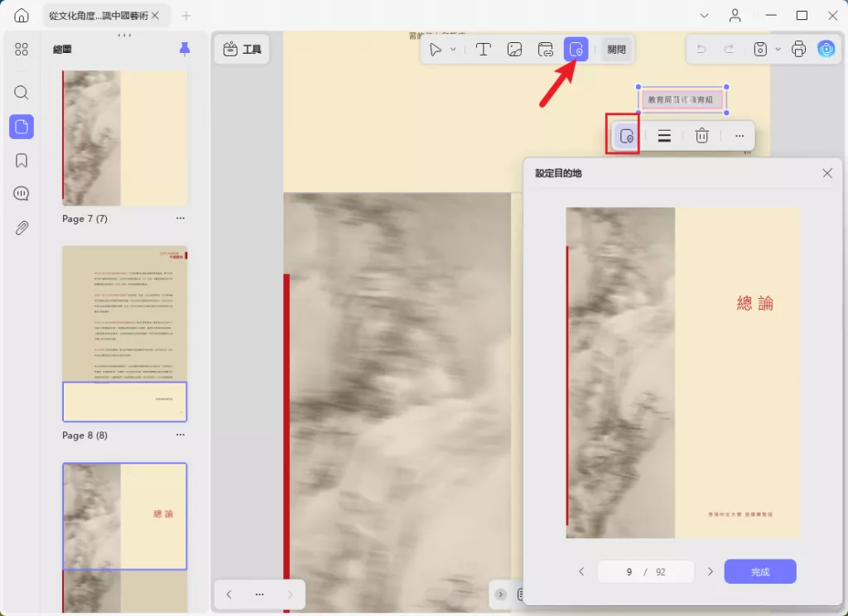Select the Image edit tool

tap(514, 49)
